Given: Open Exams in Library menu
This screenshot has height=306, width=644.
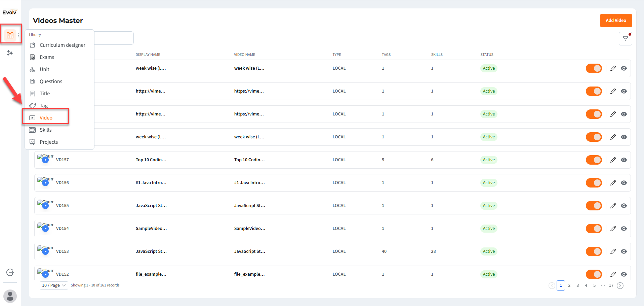Looking at the screenshot, I should coord(59,57).
